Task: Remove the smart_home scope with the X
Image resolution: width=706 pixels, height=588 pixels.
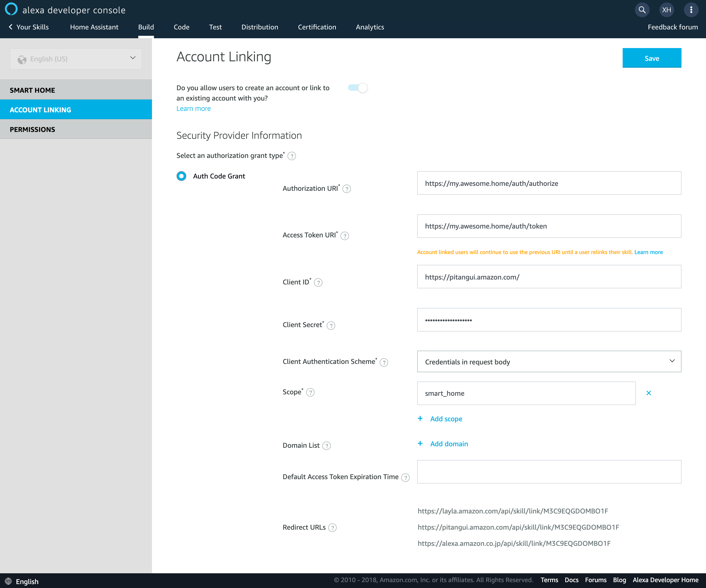Action: click(x=648, y=393)
